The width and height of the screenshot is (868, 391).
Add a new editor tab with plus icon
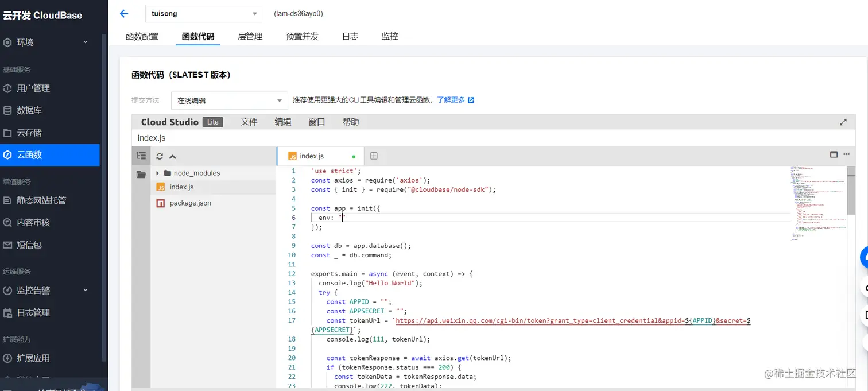pos(374,156)
